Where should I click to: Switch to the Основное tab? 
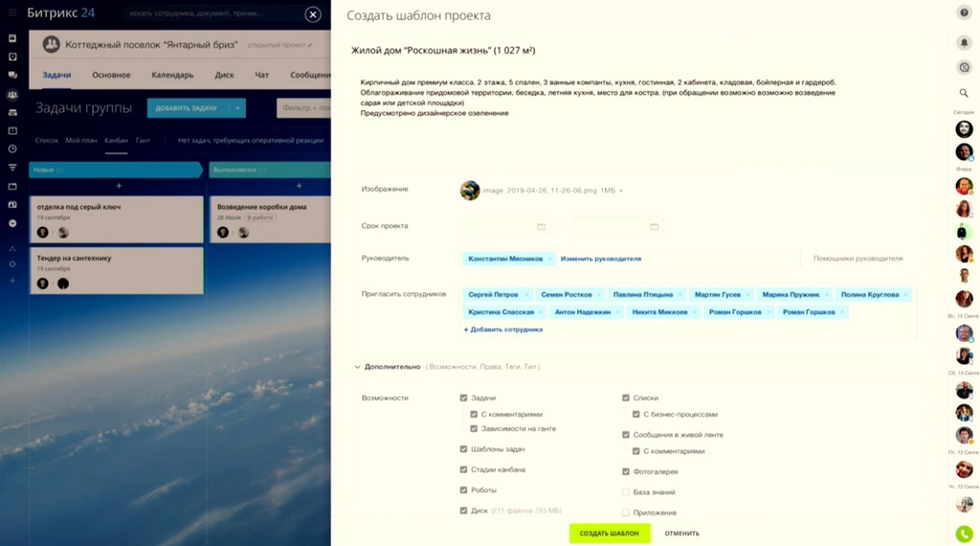111,75
